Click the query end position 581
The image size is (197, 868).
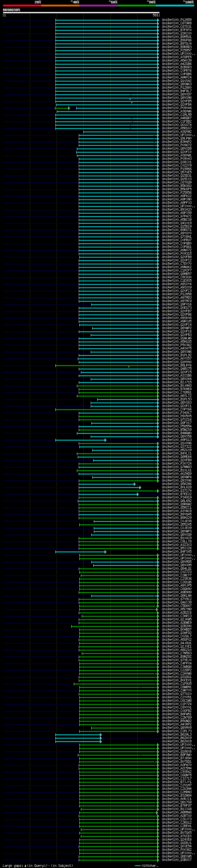[155, 15]
